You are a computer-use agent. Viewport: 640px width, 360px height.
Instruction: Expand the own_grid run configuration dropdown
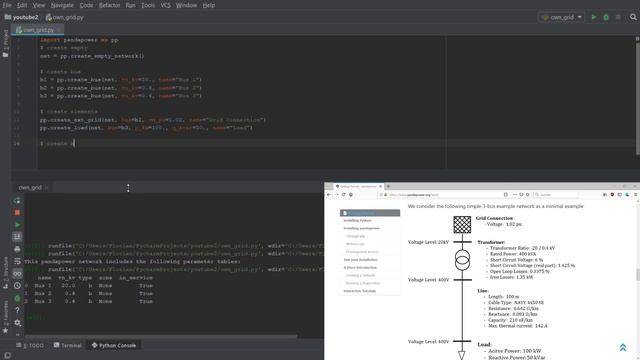click(x=562, y=17)
